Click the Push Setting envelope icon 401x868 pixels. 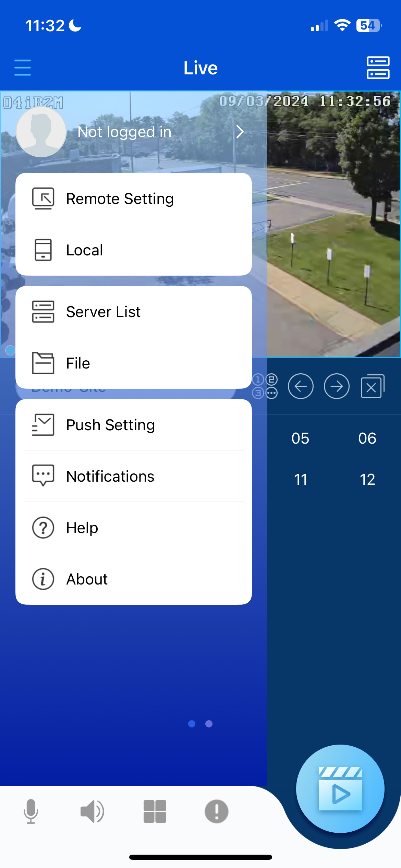(x=43, y=425)
